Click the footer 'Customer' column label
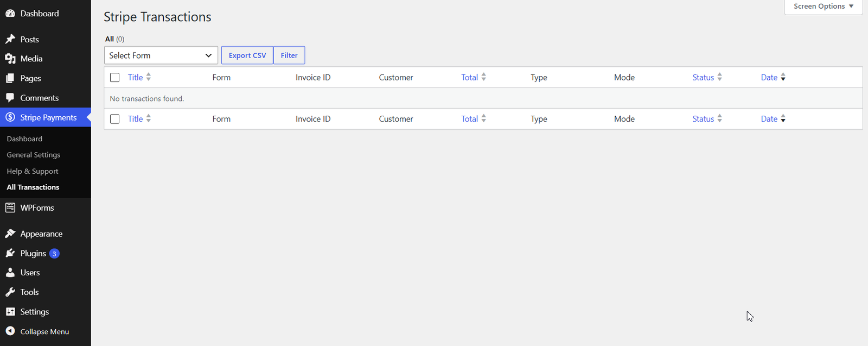Image resolution: width=868 pixels, height=346 pixels. point(396,119)
